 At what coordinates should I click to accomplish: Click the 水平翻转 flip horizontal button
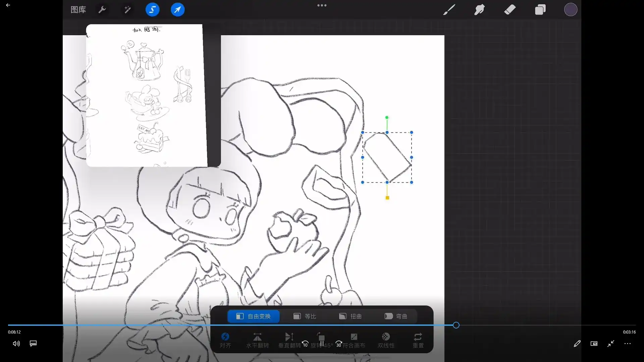[x=257, y=340]
